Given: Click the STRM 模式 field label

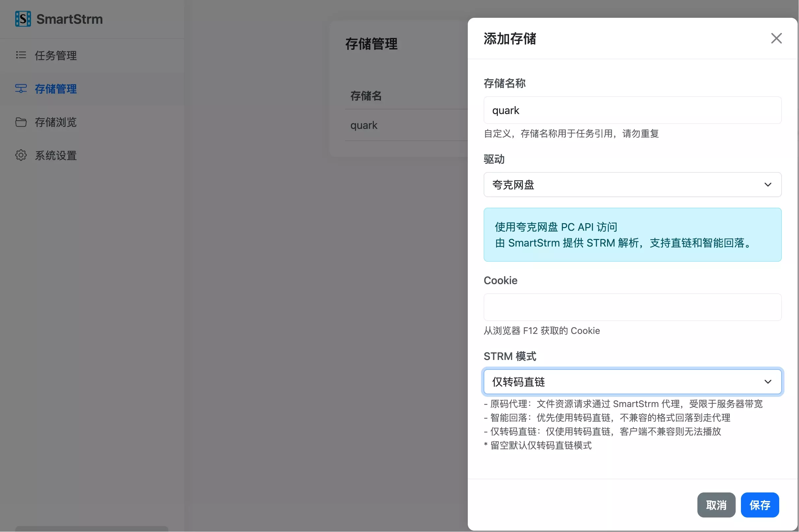Looking at the screenshot, I should pyautogui.click(x=510, y=356).
